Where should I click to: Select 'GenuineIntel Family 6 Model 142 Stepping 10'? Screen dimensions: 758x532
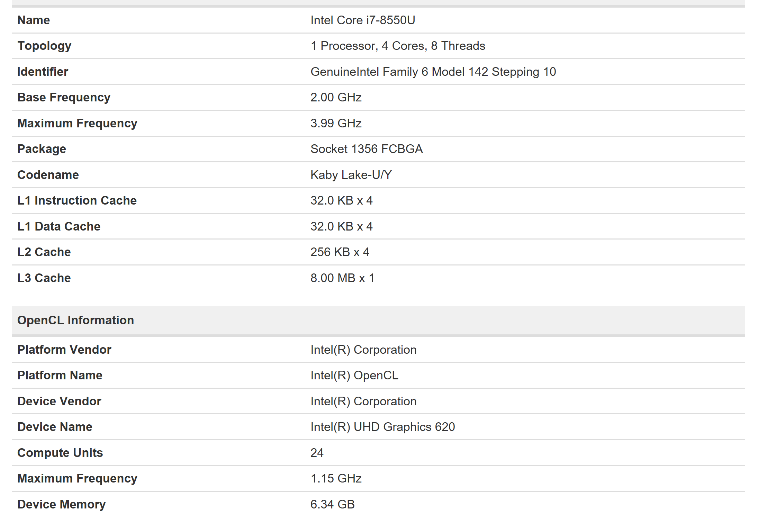pos(433,72)
